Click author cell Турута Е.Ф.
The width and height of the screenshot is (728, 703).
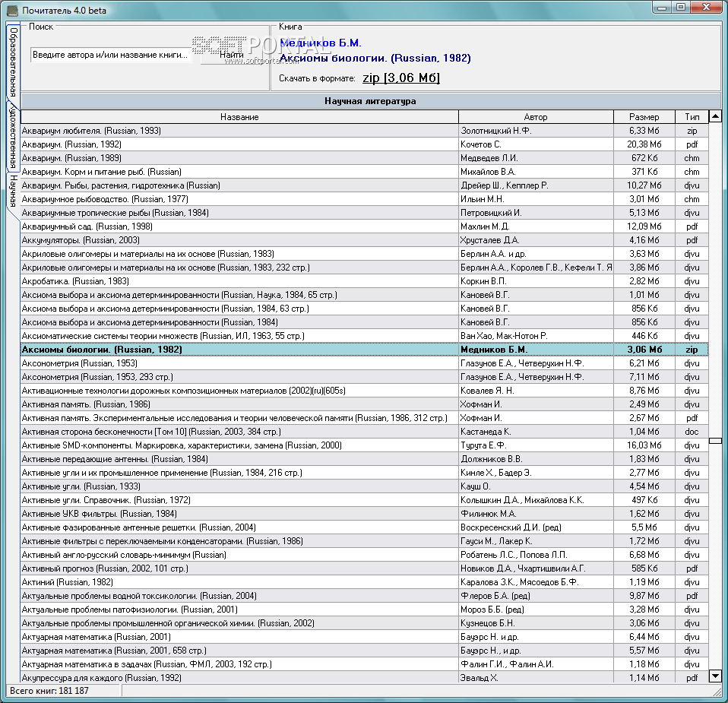click(x=536, y=446)
